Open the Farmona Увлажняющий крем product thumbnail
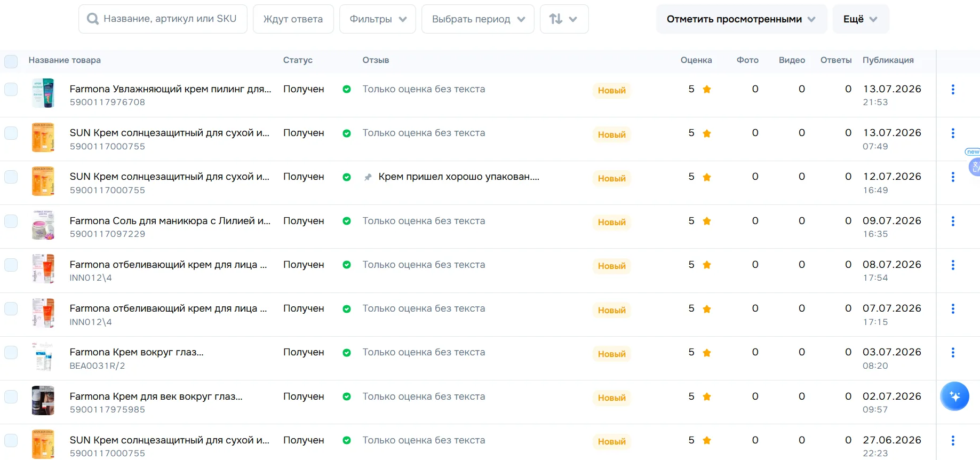Image resolution: width=980 pixels, height=460 pixels. click(x=43, y=93)
